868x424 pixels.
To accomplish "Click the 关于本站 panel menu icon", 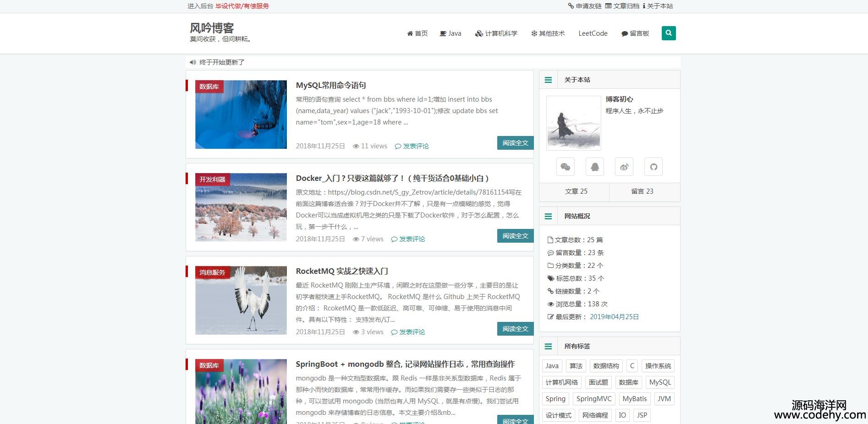I will (x=548, y=80).
